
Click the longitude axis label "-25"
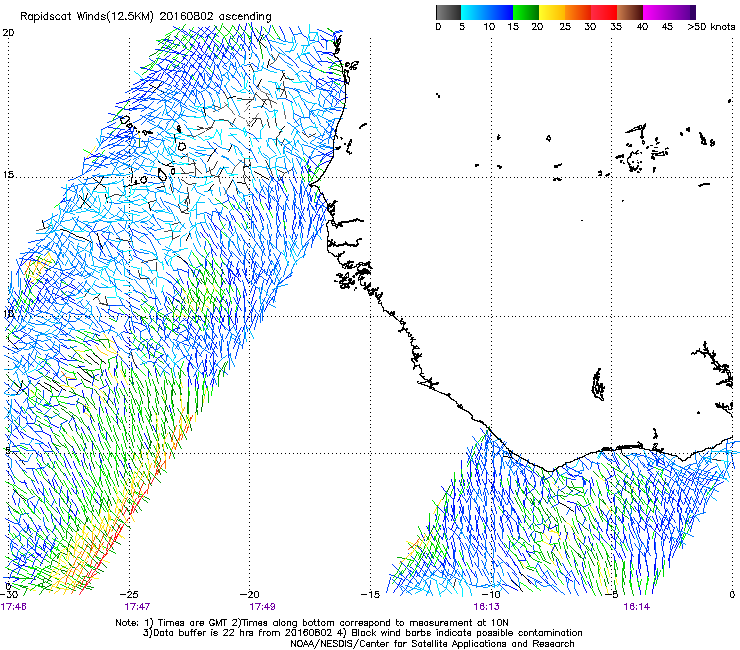coord(130,595)
